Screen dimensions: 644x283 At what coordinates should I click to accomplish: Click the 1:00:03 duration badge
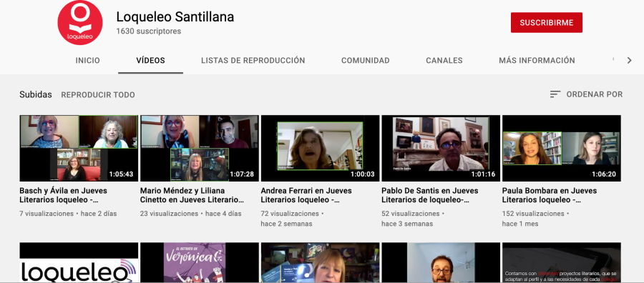363,174
